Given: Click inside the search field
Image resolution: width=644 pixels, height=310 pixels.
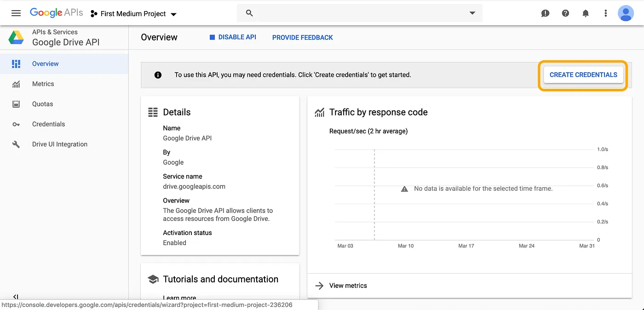Looking at the screenshot, I should click(x=359, y=13).
